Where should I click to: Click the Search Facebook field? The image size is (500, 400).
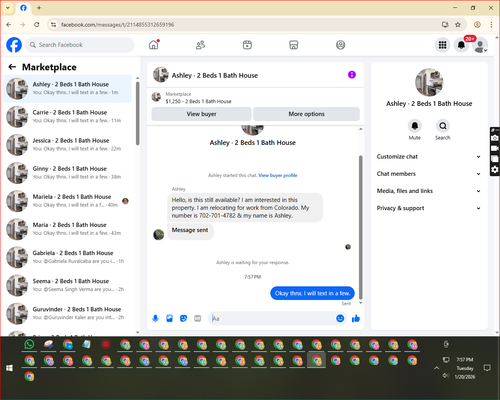pos(80,45)
